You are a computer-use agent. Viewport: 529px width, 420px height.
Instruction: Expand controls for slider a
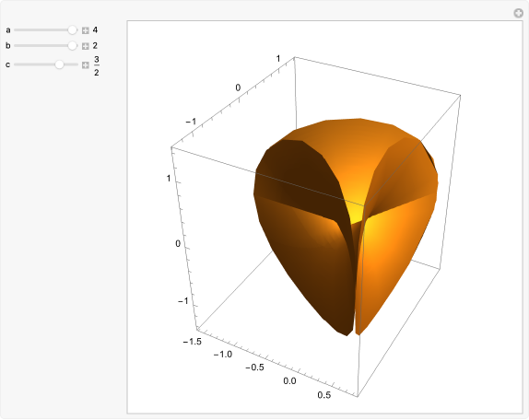[x=86, y=30]
